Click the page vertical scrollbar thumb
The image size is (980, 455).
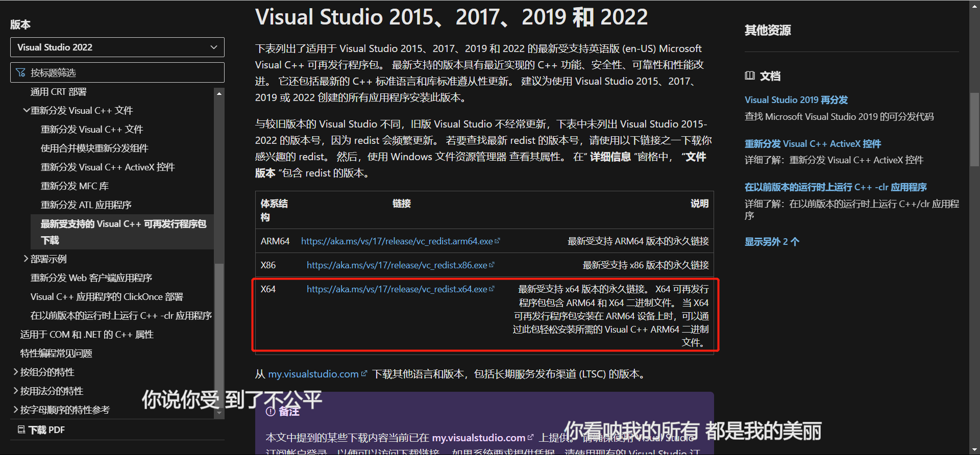[974, 129]
